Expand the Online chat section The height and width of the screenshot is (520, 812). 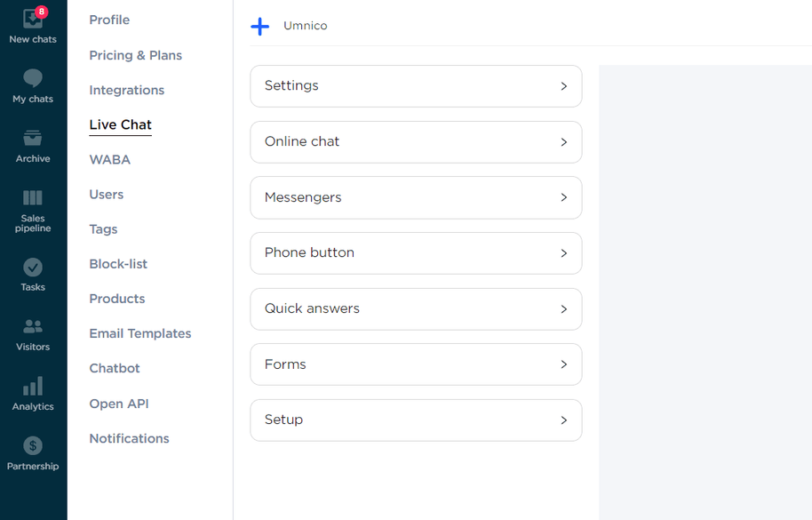click(416, 142)
